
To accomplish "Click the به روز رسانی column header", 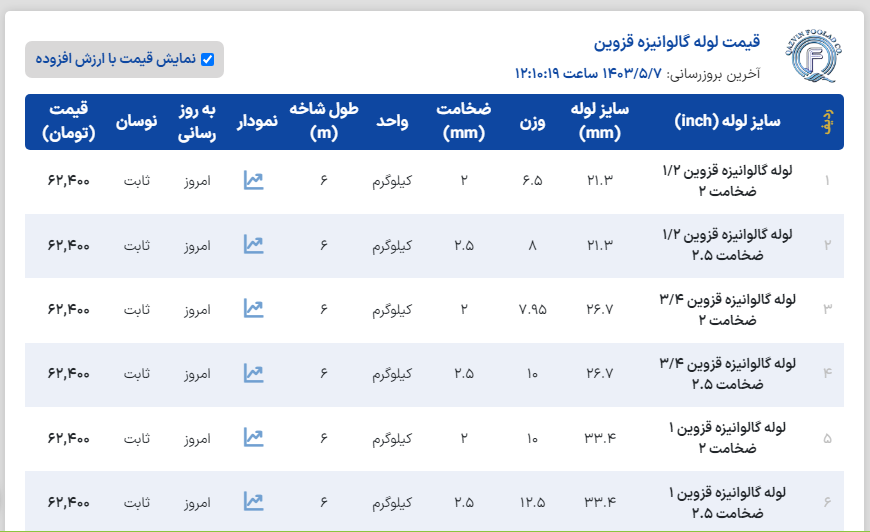I will (196, 121).
